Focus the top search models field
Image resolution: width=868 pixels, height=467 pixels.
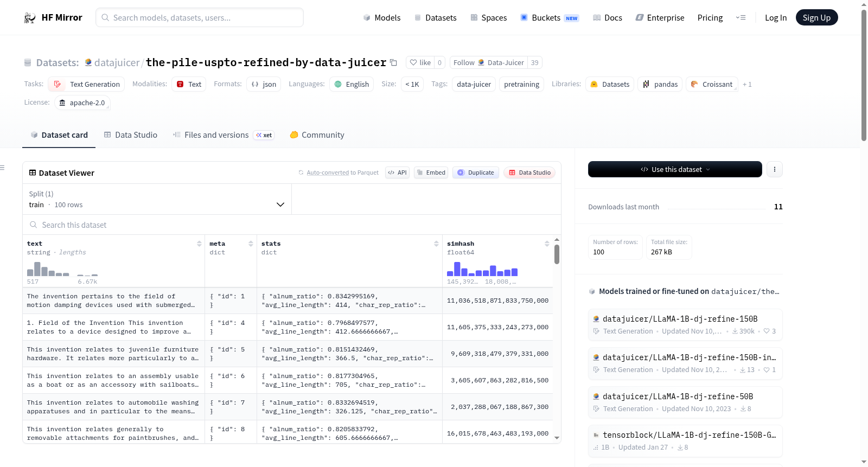(200, 17)
